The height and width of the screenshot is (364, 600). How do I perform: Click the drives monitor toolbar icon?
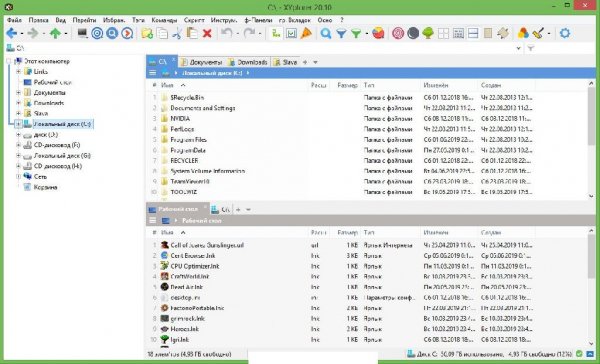(x=82, y=34)
